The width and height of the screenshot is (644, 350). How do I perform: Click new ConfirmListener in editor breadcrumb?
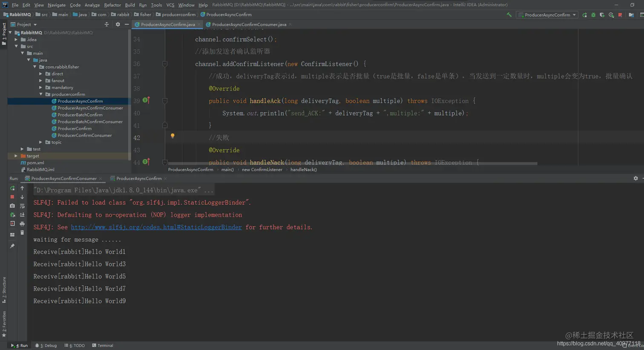262,170
